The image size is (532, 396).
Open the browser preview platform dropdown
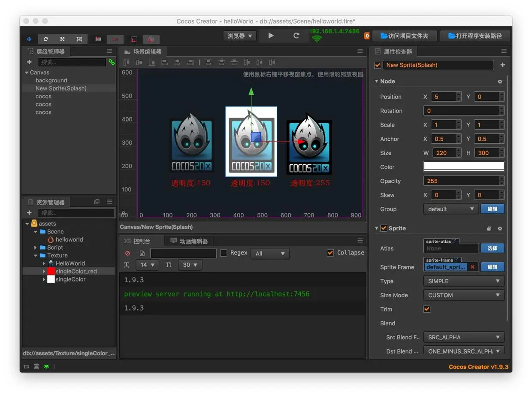239,36
